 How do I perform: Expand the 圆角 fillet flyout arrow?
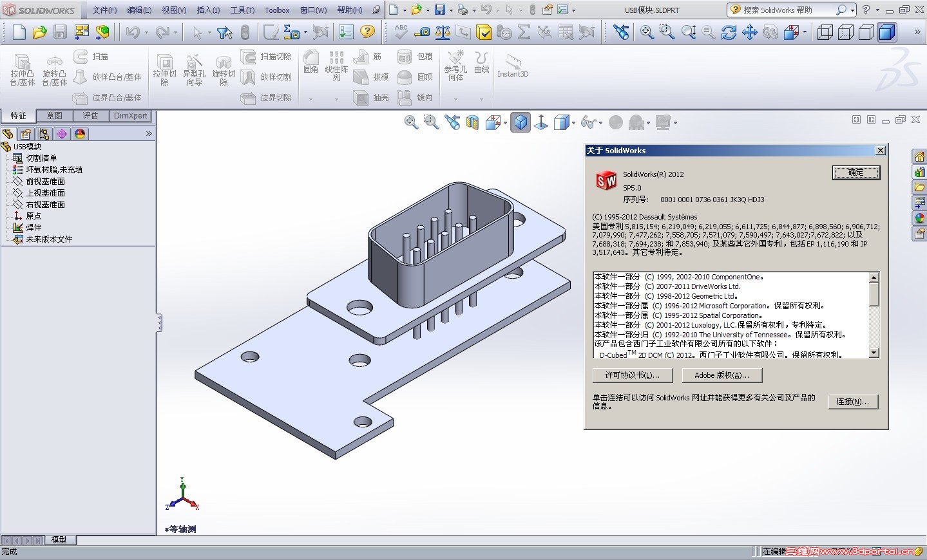click(311, 99)
